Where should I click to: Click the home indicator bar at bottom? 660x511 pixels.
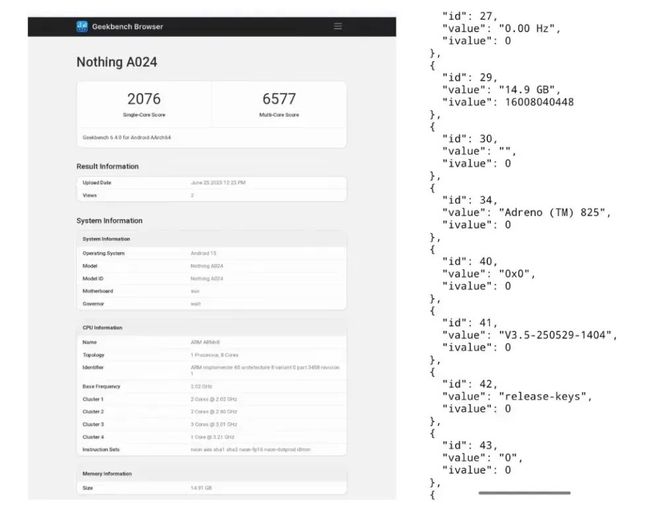point(524,492)
